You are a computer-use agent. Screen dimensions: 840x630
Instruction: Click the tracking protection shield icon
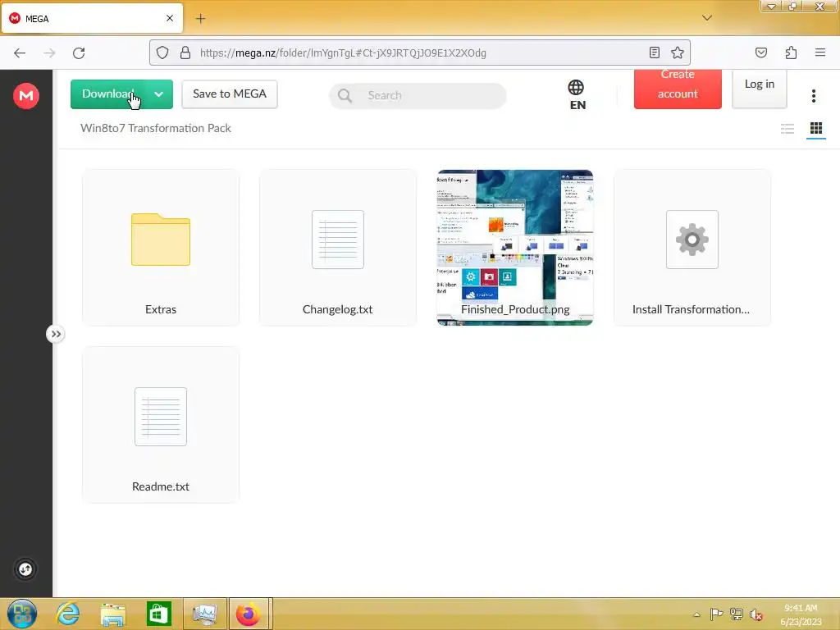click(x=162, y=52)
